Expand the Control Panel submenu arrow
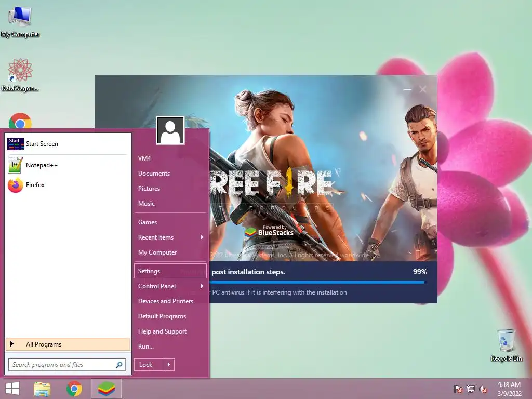This screenshot has height=399, width=532. [x=202, y=286]
